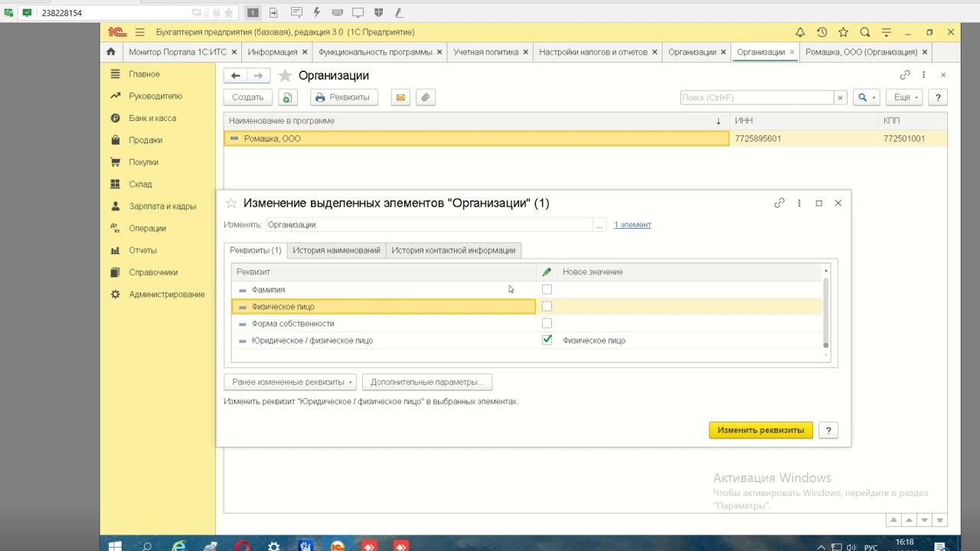
Task: Click the global search magnifier icon
Action: [x=864, y=32]
